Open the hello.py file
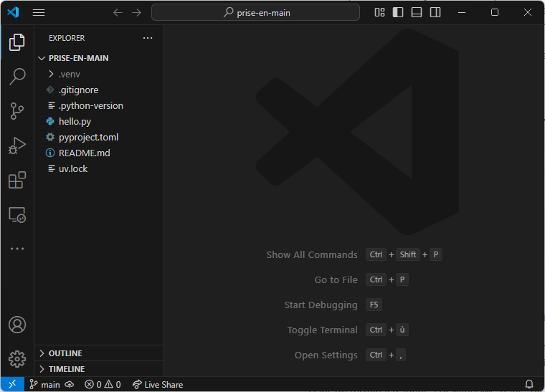Screen dimensions: 545x392 (x=99, y=122)
